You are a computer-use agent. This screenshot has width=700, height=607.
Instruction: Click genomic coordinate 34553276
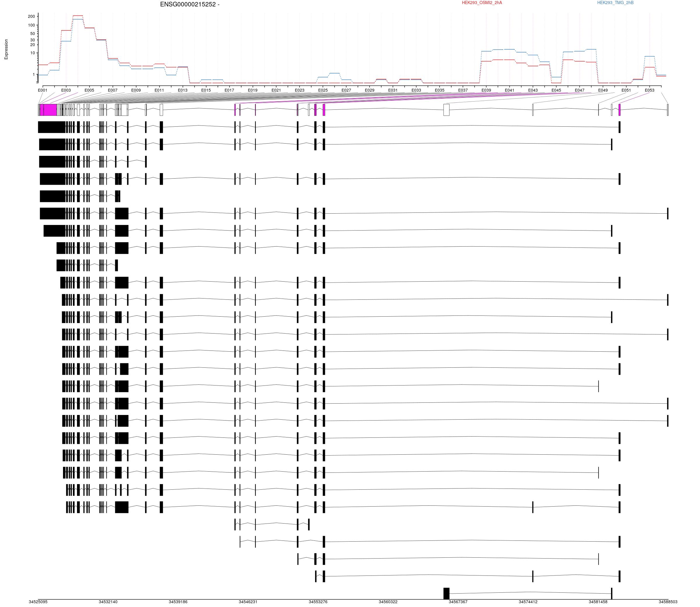[318, 602]
